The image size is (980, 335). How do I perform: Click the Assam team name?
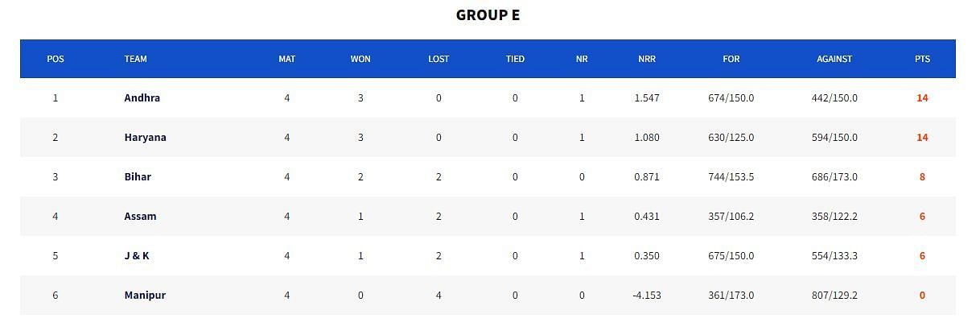pos(140,217)
